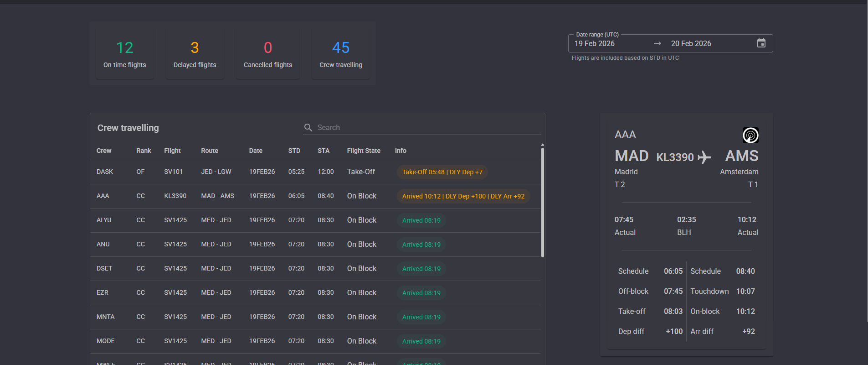Sort table by Crew column header
Screen dimensions: 868x365
click(x=104, y=151)
